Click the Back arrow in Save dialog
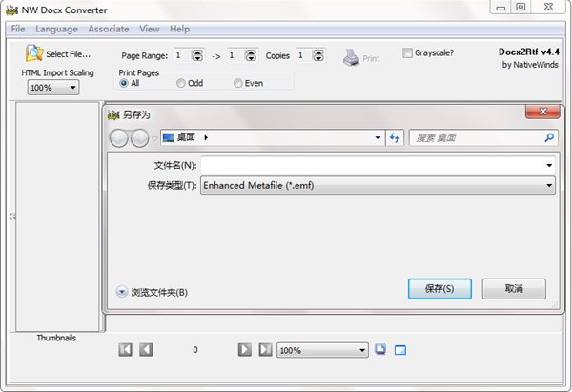 118,138
